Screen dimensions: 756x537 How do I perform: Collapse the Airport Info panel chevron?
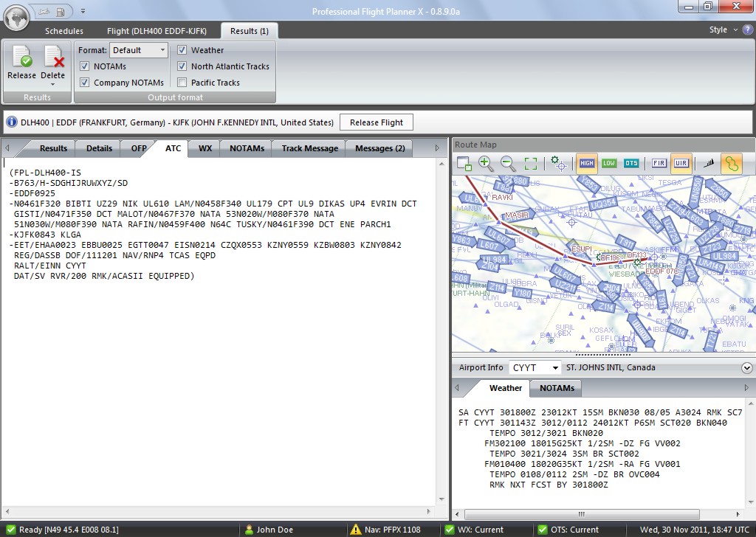click(746, 368)
